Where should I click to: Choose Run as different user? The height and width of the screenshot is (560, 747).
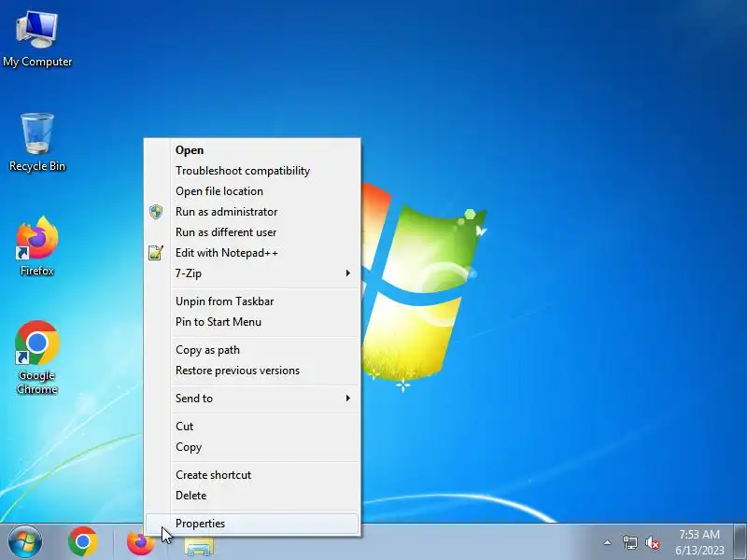coord(252,231)
